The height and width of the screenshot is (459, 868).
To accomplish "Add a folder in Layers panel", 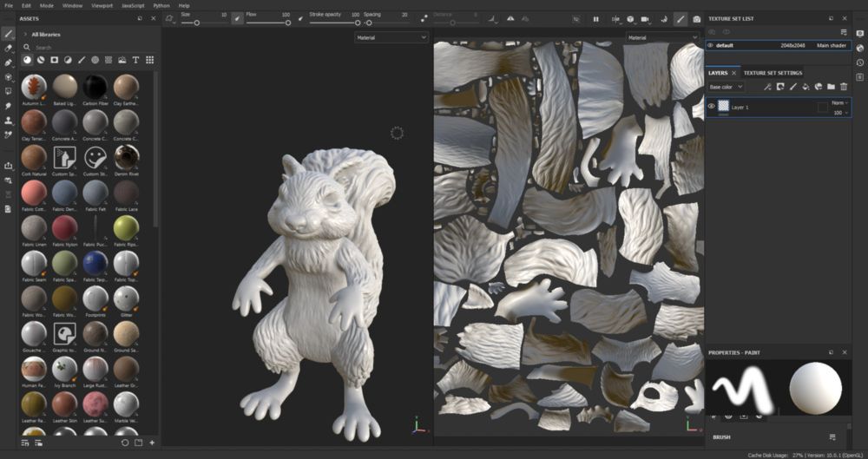I will click(x=831, y=87).
